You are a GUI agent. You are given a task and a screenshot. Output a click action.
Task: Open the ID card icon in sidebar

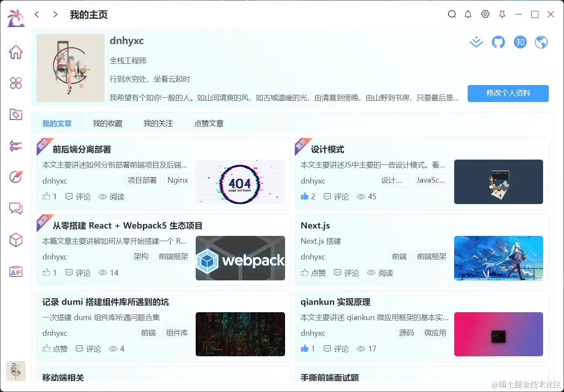pyautogui.click(x=16, y=271)
